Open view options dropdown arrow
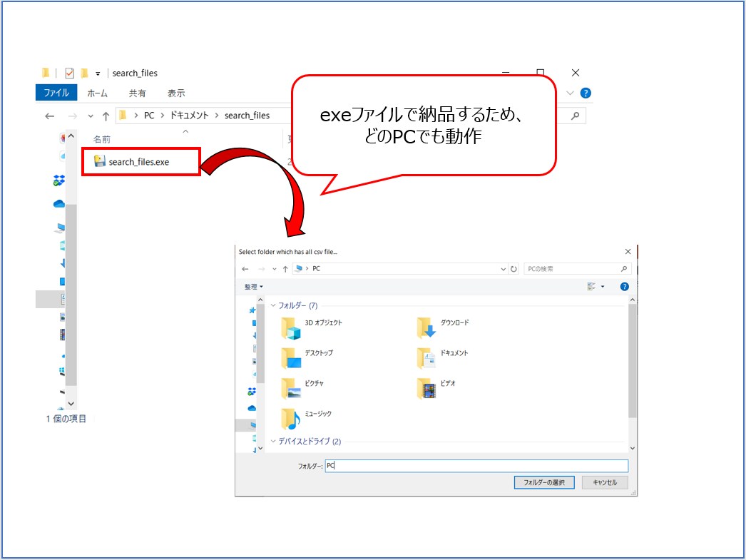 603,287
